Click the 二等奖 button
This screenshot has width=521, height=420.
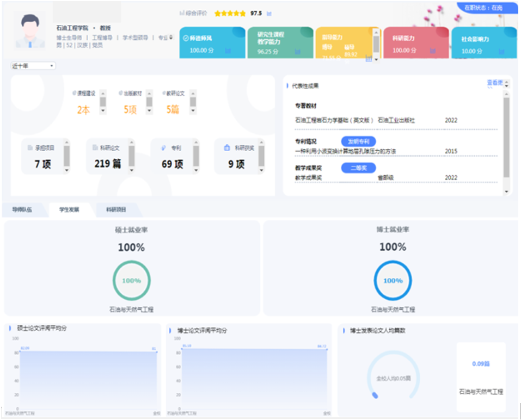point(358,168)
